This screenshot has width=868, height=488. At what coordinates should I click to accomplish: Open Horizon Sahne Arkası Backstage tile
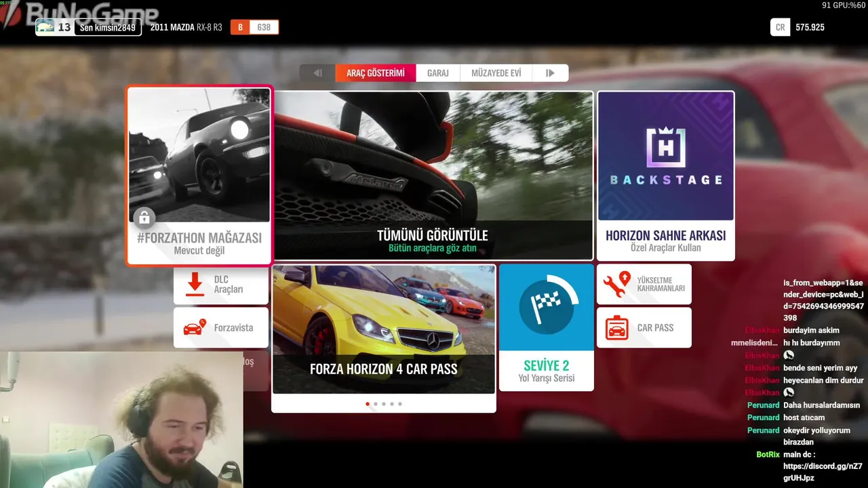pos(666,176)
